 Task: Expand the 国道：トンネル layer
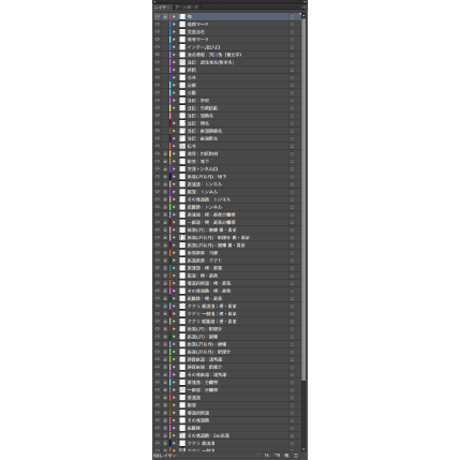click(x=174, y=192)
